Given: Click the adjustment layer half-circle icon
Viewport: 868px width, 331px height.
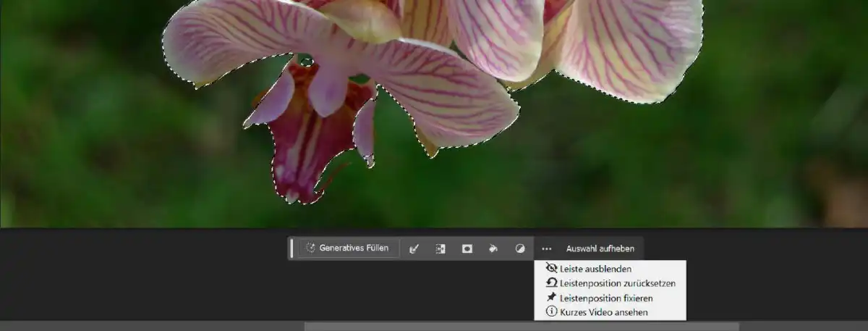Looking at the screenshot, I should click(x=519, y=248).
